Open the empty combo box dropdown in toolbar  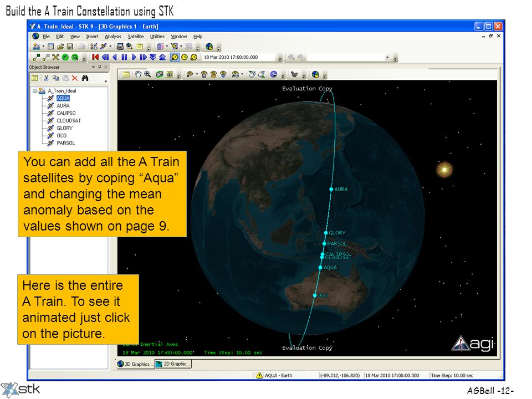point(387,58)
